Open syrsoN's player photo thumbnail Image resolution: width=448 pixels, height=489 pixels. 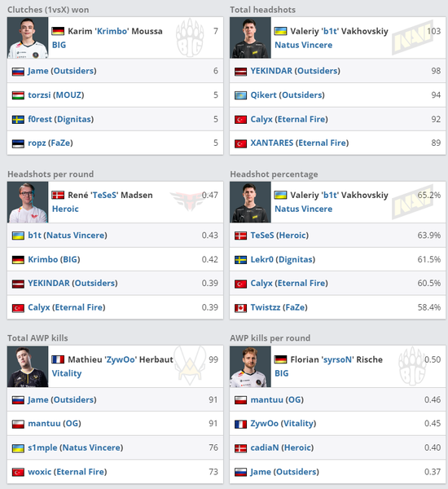click(250, 367)
